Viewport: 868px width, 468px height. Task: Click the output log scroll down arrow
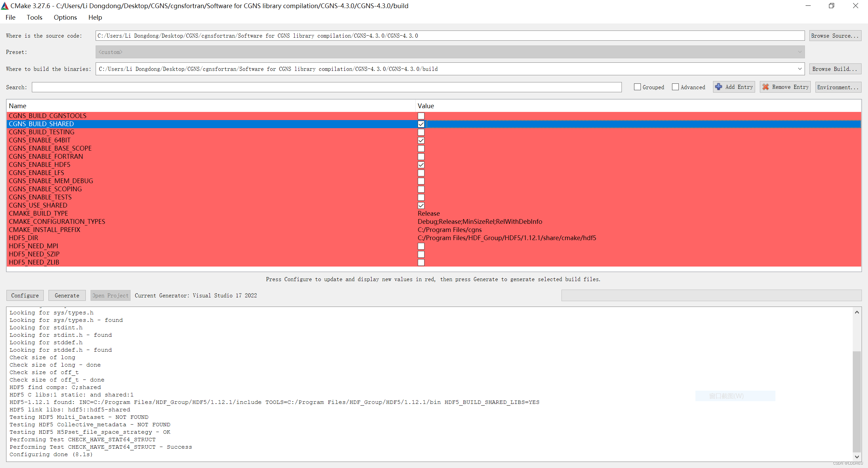pyautogui.click(x=857, y=457)
